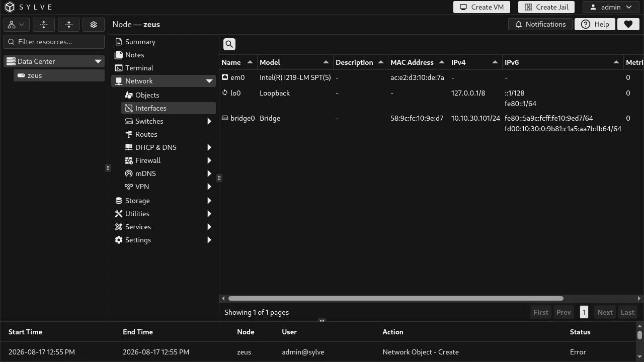Click the collapse-all tree icon button
Screen dimensions: 644x362
pyautogui.click(x=69, y=25)
